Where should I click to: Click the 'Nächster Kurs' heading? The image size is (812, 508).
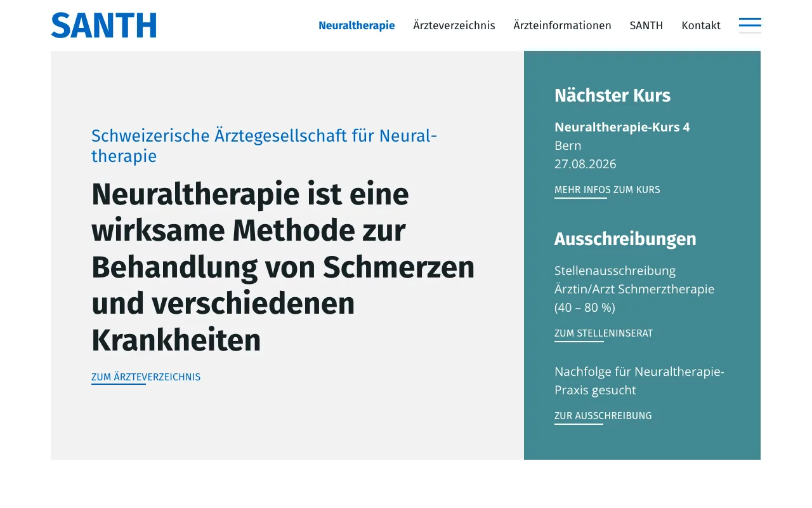[x=612, y=95]
